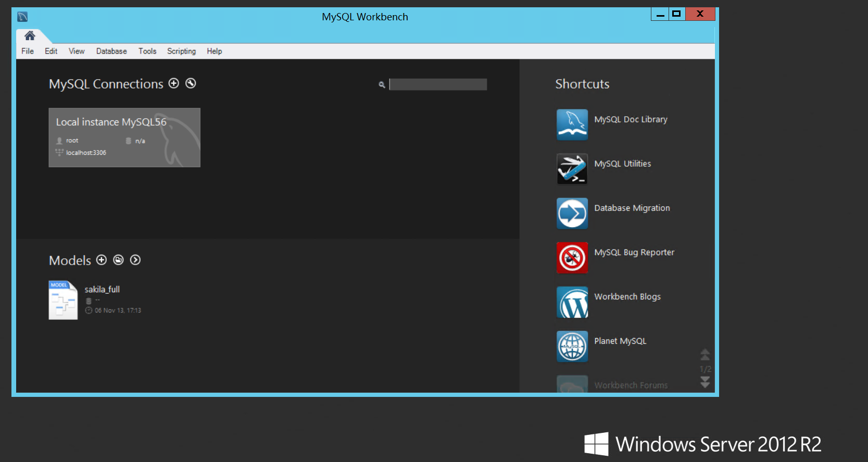Open the sakila_full model file icon
This screenshot has height=462, width=868.
click(x=63, y=300)
